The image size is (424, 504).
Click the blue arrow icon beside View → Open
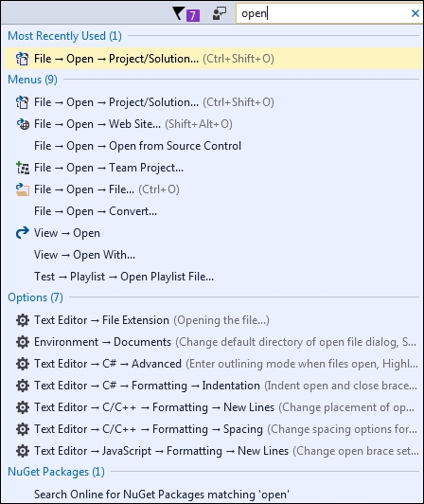[22, 233]
